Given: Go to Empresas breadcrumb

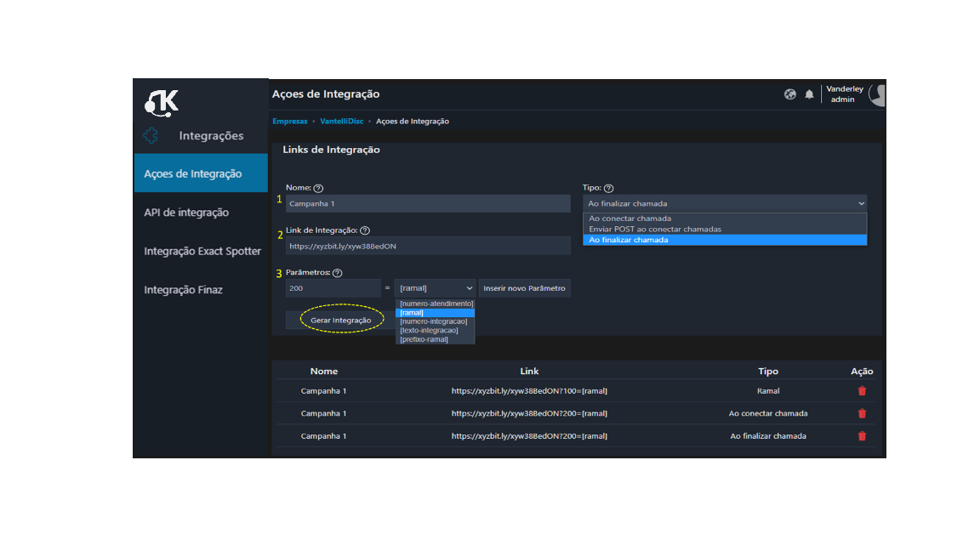Looking at the screenshot, I should [x=290, y=122].
